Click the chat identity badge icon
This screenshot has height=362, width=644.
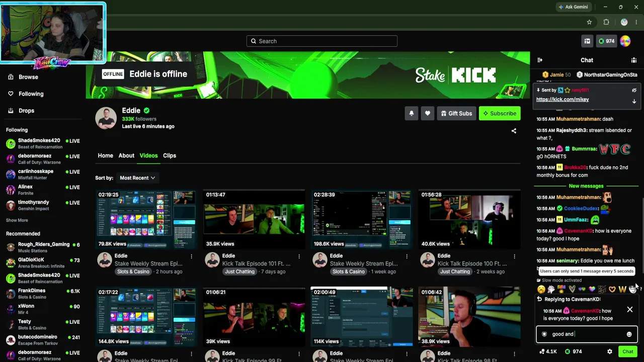point(544,334)
